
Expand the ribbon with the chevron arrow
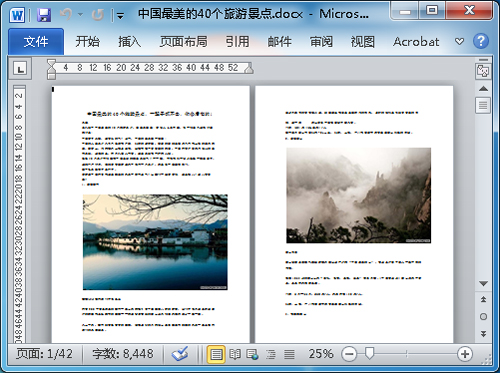tap(459, 42)
